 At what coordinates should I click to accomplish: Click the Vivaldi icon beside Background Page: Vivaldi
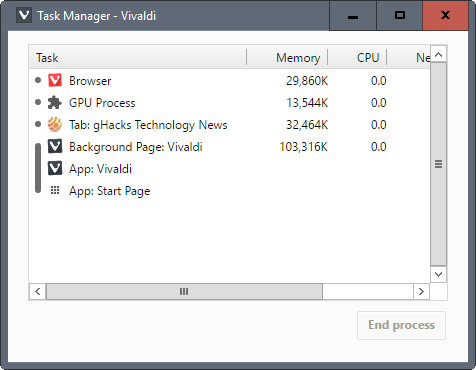pyautogui.click(x=55, y=146)
